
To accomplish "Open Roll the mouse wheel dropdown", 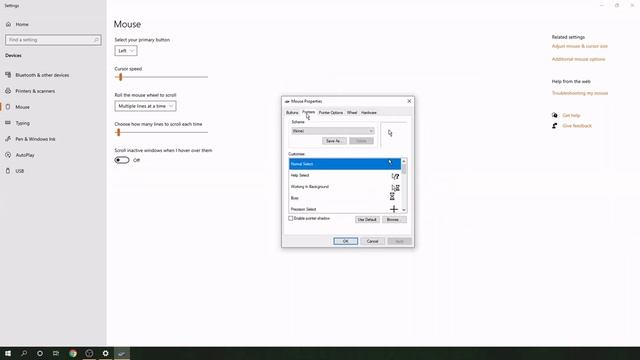I will [145, 106].
